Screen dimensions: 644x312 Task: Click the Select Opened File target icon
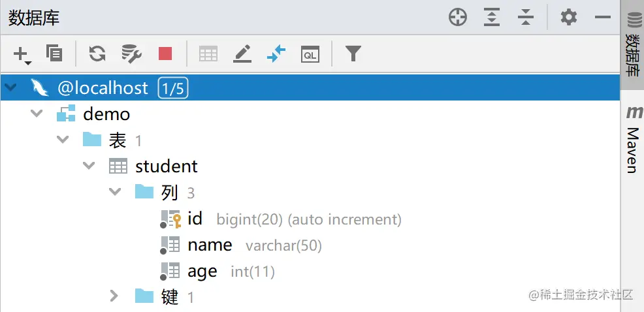pyautogui.click(x=458, y=18)
